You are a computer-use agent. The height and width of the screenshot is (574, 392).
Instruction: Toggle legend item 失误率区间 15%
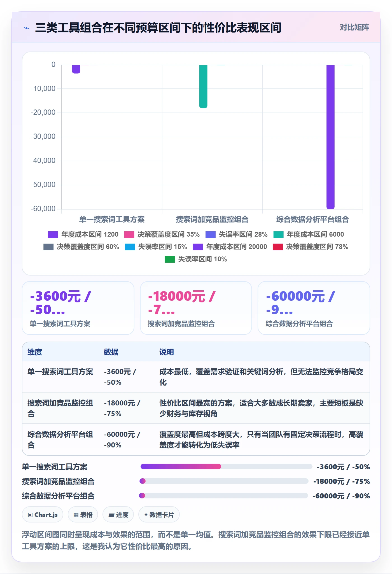(156, 247)
